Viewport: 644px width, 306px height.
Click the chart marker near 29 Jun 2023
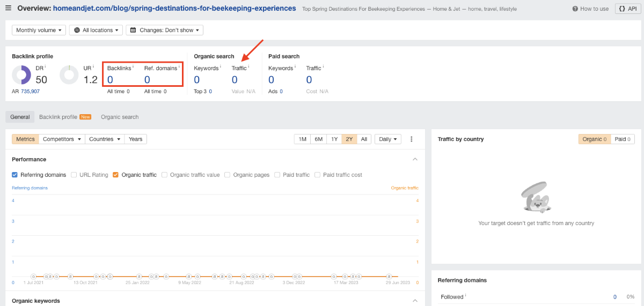(x=389, y=277)
